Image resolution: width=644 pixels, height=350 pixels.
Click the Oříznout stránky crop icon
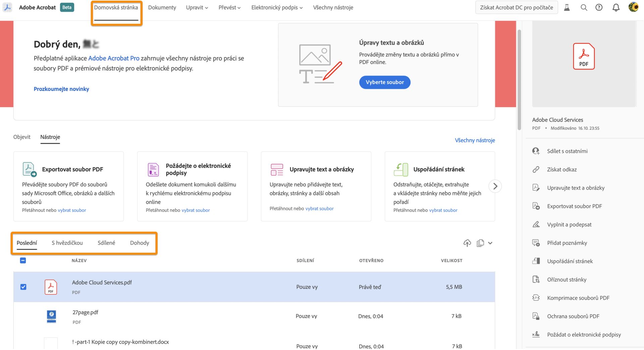tap(536, 280)
